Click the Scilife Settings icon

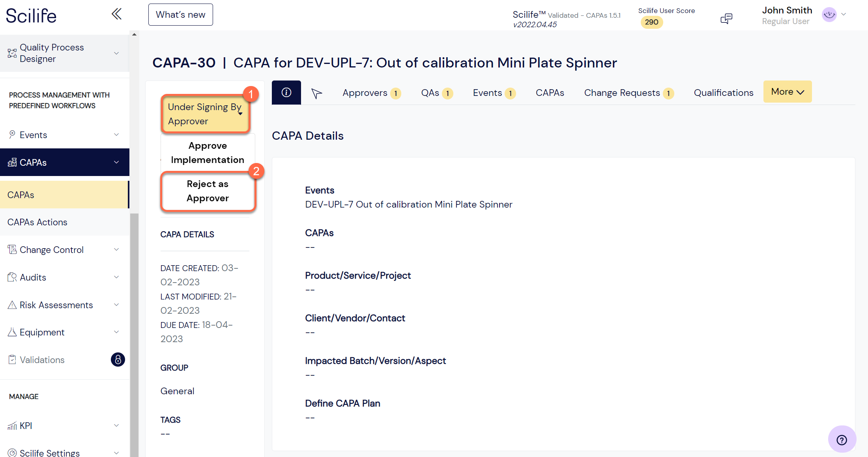[12, 453]
